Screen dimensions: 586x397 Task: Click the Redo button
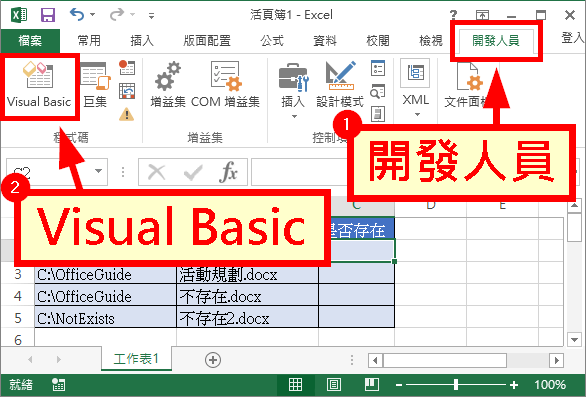pos(117,15)
